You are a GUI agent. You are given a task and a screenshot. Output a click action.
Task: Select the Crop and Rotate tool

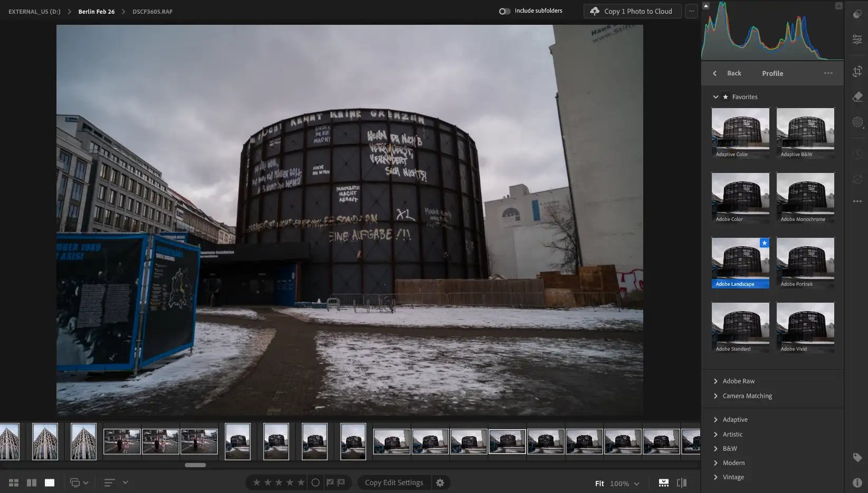pyautogui.click(x=857, y=71)
